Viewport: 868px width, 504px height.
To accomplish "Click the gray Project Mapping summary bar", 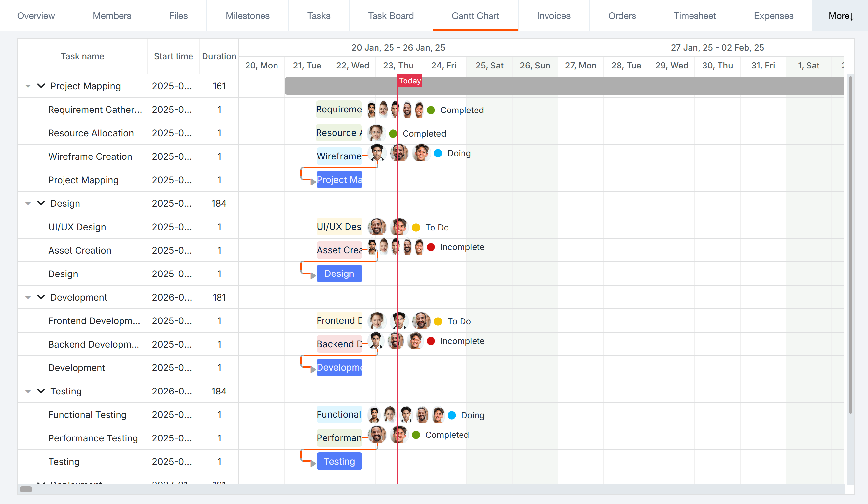I will pos(586,86).
